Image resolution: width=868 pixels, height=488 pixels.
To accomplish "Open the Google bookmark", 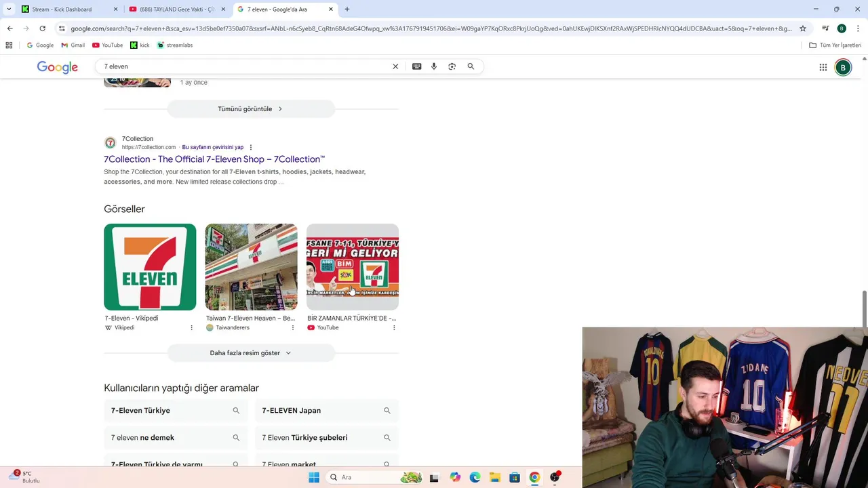I will point(40,45).
